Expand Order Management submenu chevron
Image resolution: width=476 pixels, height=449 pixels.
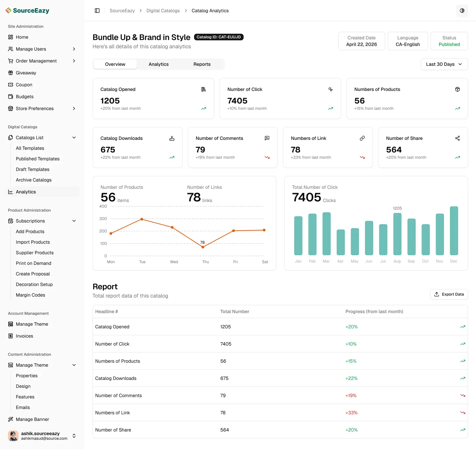pos(74,61)
